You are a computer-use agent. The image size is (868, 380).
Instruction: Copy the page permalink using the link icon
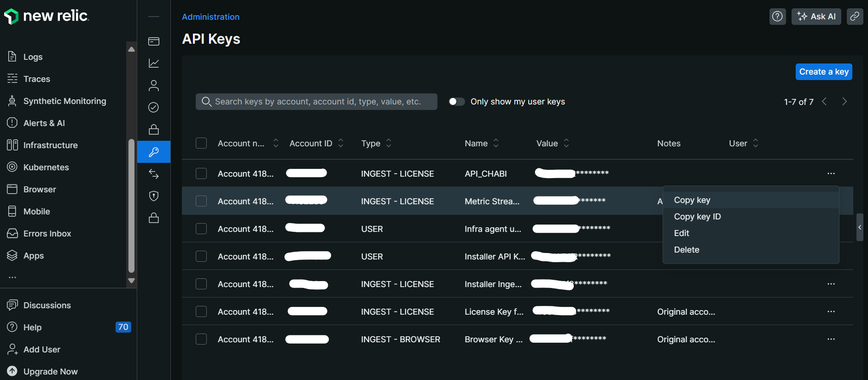(x=855, y=17)
